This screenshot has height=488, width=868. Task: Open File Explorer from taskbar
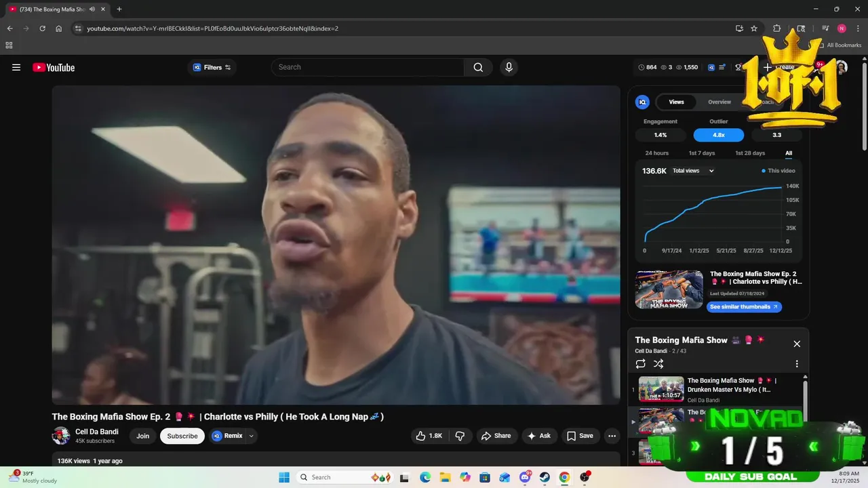coord(445,477)
